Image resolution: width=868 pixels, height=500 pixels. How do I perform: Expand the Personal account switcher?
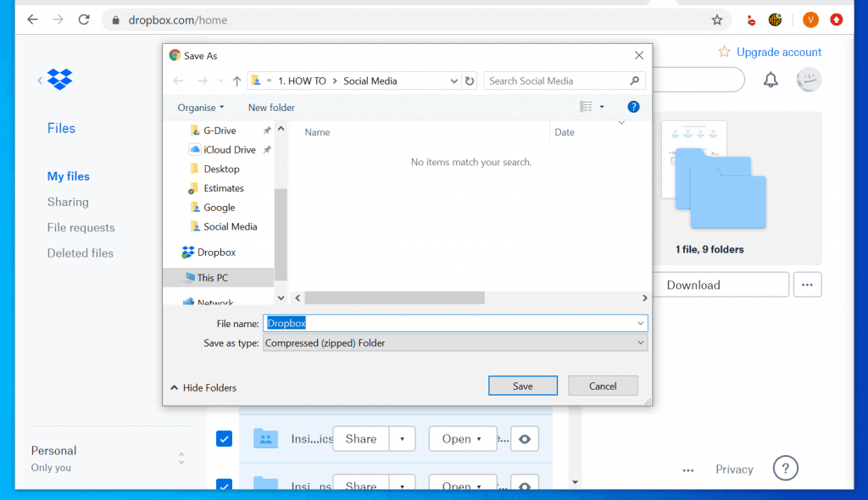pyautogui.click(x=181, y=458)
